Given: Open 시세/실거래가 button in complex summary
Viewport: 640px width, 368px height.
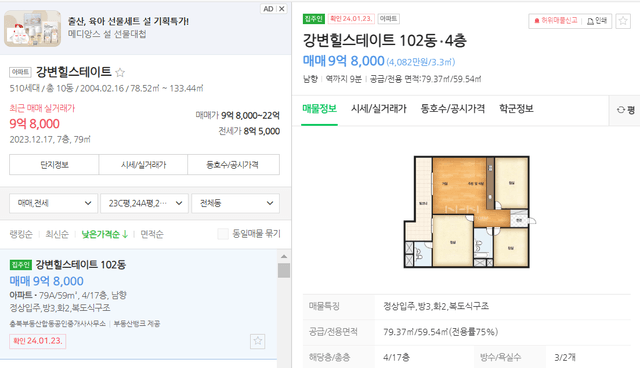Looking at the screenshot, I should (143, 165).
